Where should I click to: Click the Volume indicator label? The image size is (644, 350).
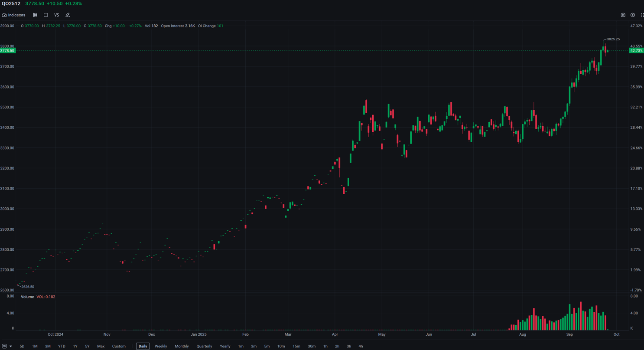pos(27,297)
